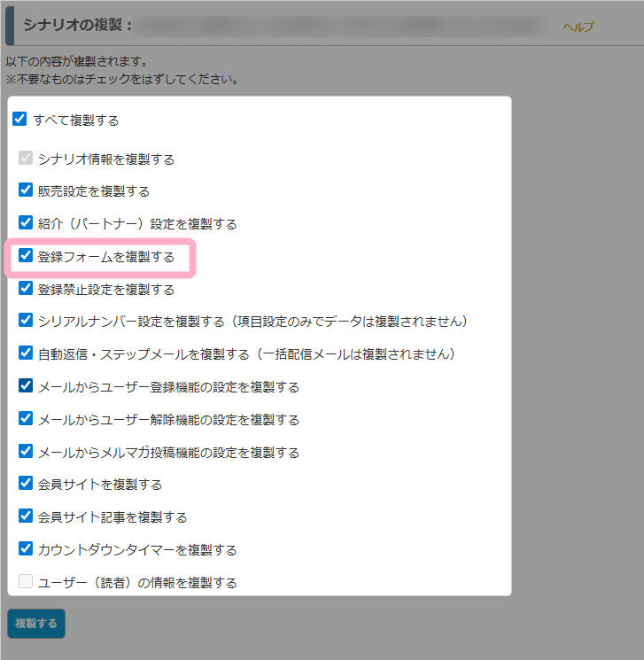Toggle 紹介（パートナー）設定を複製する checkbox

[26, 223]
